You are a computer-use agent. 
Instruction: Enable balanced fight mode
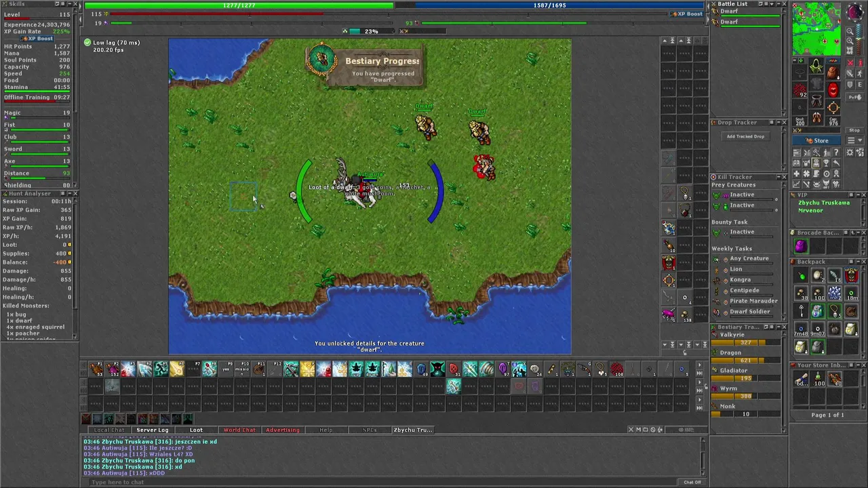pos(850,74)
